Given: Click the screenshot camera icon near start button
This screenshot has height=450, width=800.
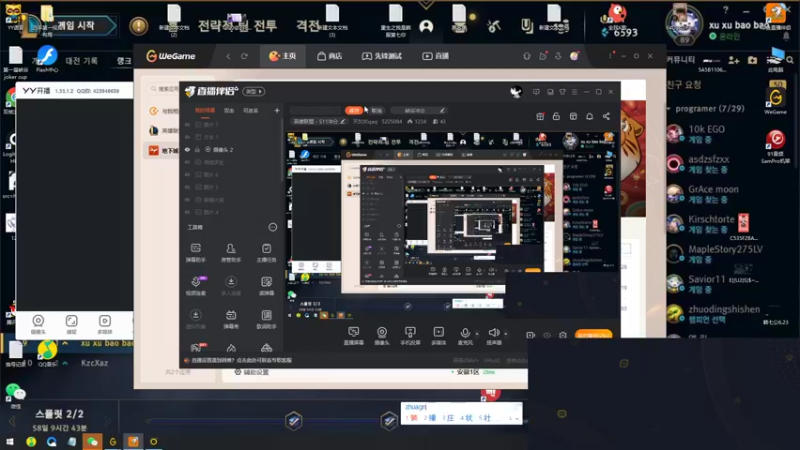Looking at the screenshot, I should (x=563, y=335).
